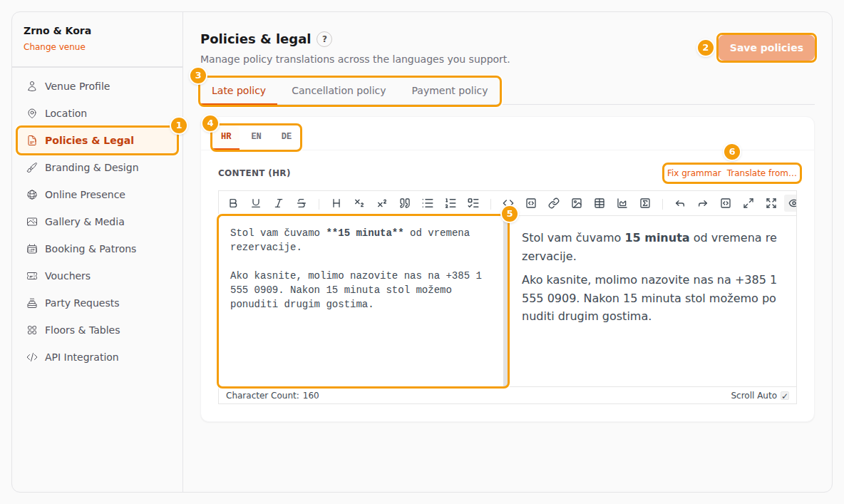Select the HR language tab
Screen dimensions: 844x504
click(x=226, y=136)
